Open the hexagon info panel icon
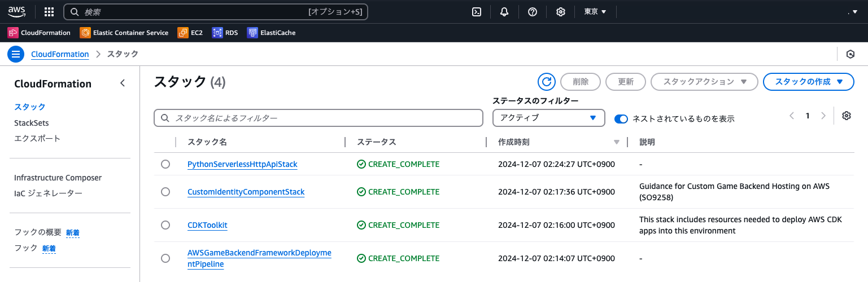Viewport: 868px width, 282px height. click(x=850, y=54)
